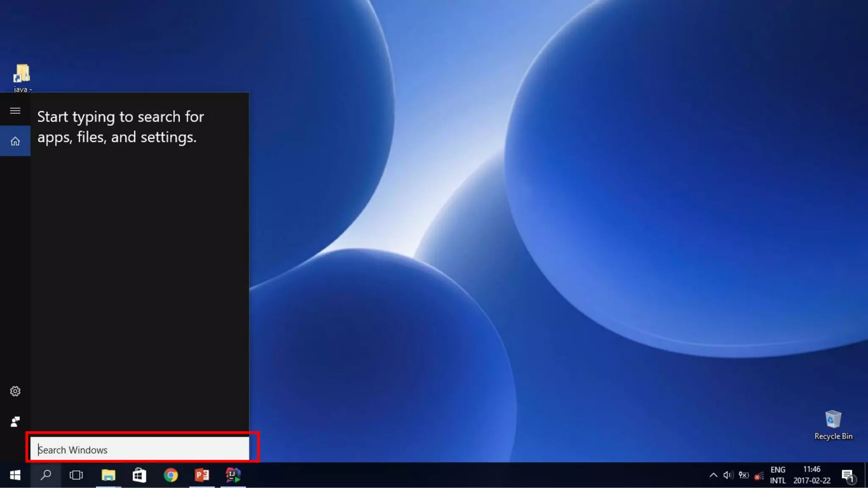This screenshot has height=488, width=868.
Task: Click the battery power status icon
Action: [x=743, y=475]
